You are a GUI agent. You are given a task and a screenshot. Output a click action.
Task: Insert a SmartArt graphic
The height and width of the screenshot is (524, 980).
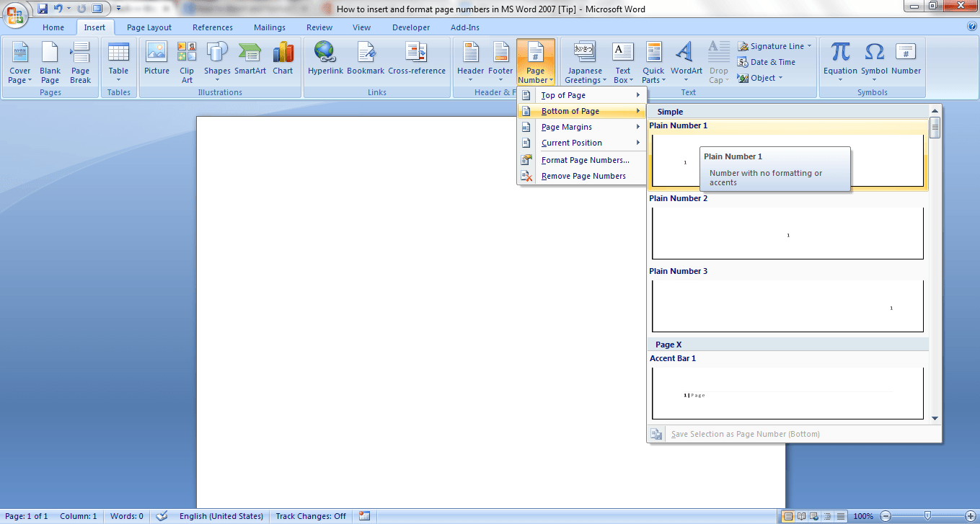pos(250,58)
